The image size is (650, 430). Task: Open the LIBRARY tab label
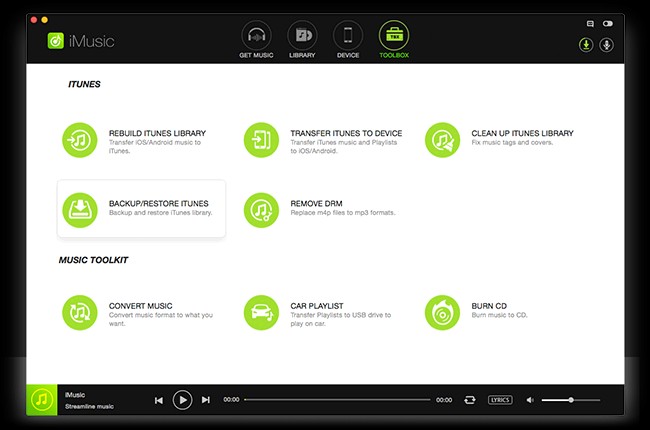click(x=302, y=55)
